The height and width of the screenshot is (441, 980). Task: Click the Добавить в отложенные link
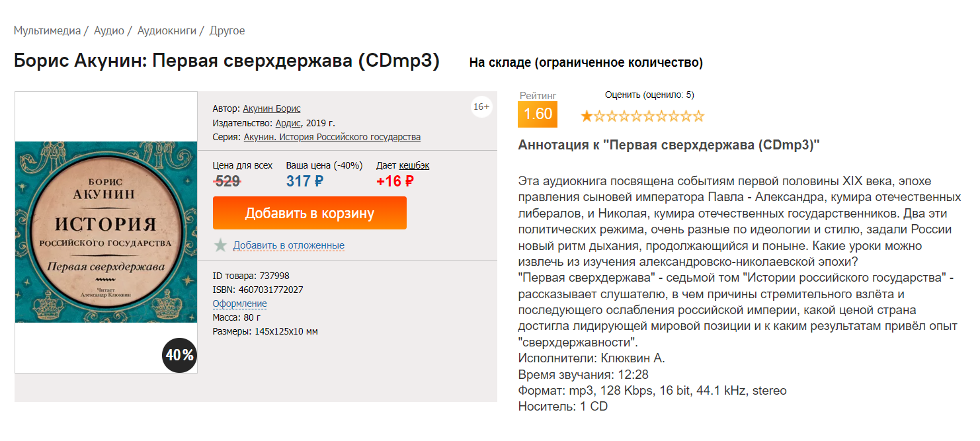[x=289, y=245]
